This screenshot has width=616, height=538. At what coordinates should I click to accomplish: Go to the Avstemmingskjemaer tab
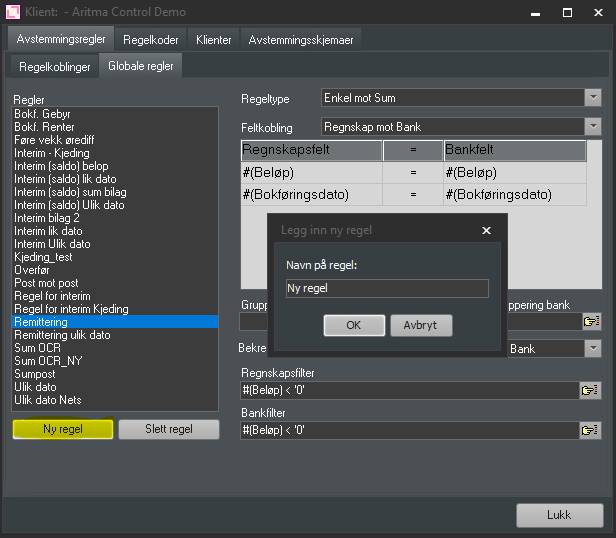tap(301, 40)
